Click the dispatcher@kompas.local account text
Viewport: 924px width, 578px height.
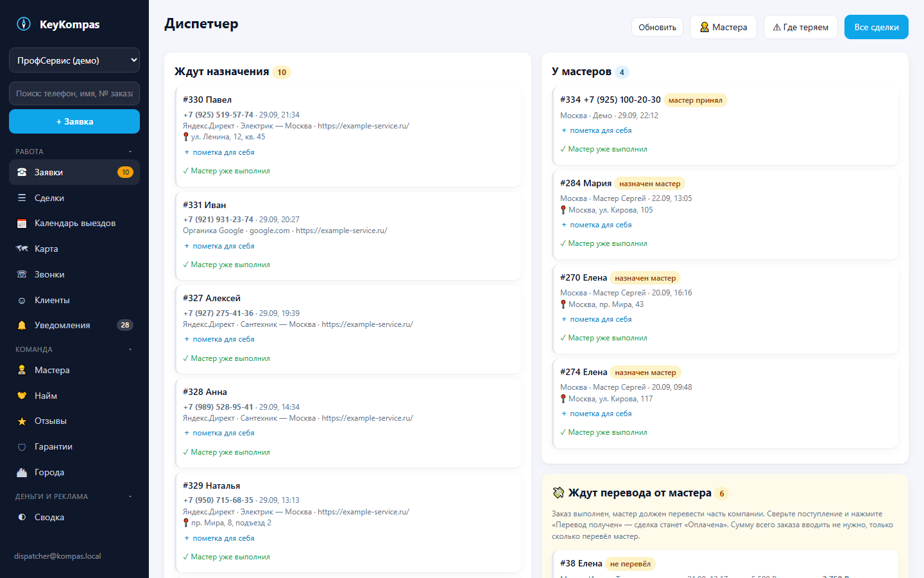(58, 556)
